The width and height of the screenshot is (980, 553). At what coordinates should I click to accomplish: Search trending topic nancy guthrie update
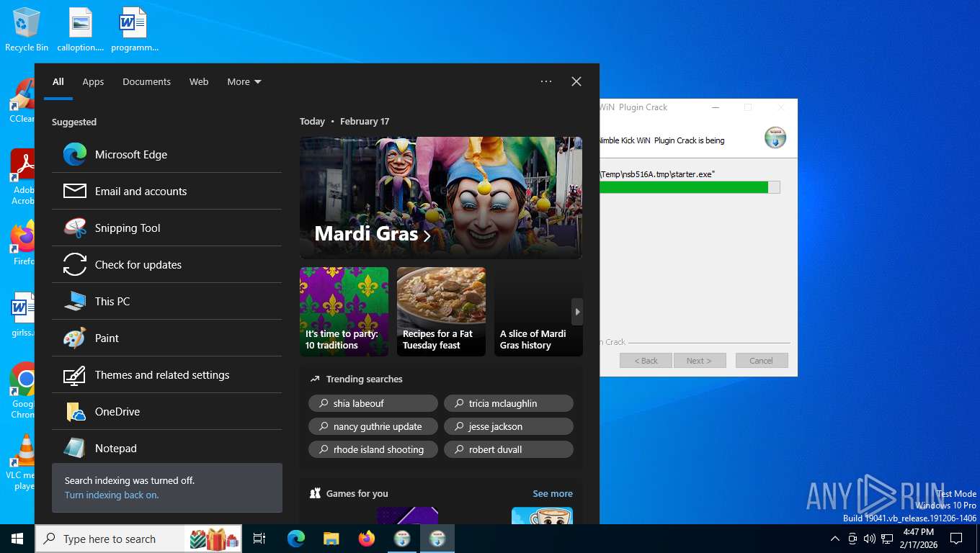[373, 426]
